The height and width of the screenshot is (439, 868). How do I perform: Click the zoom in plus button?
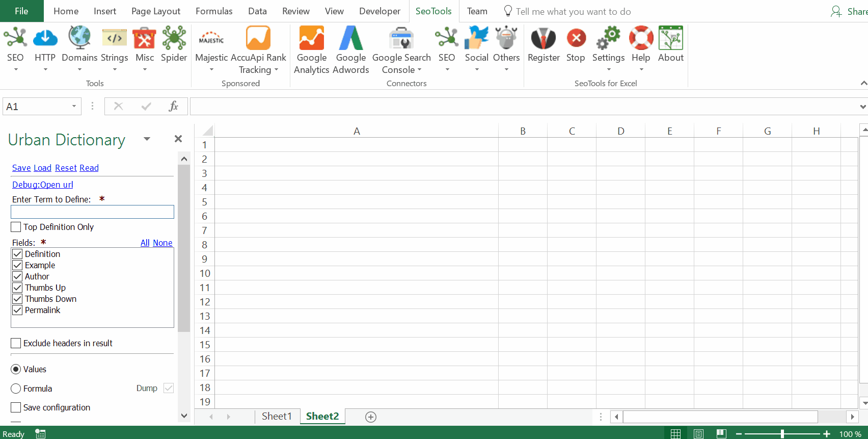[x=827, y=434]
